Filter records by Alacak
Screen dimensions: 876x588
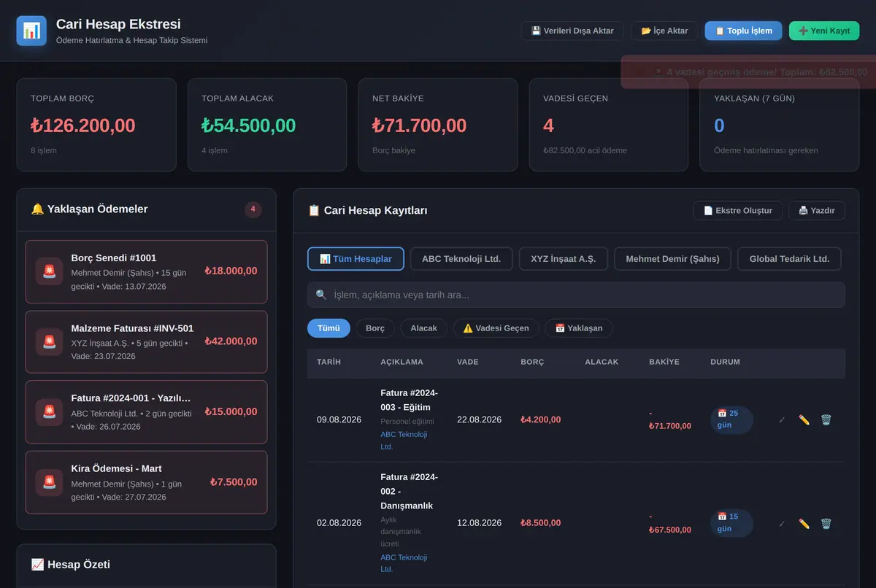424,328
